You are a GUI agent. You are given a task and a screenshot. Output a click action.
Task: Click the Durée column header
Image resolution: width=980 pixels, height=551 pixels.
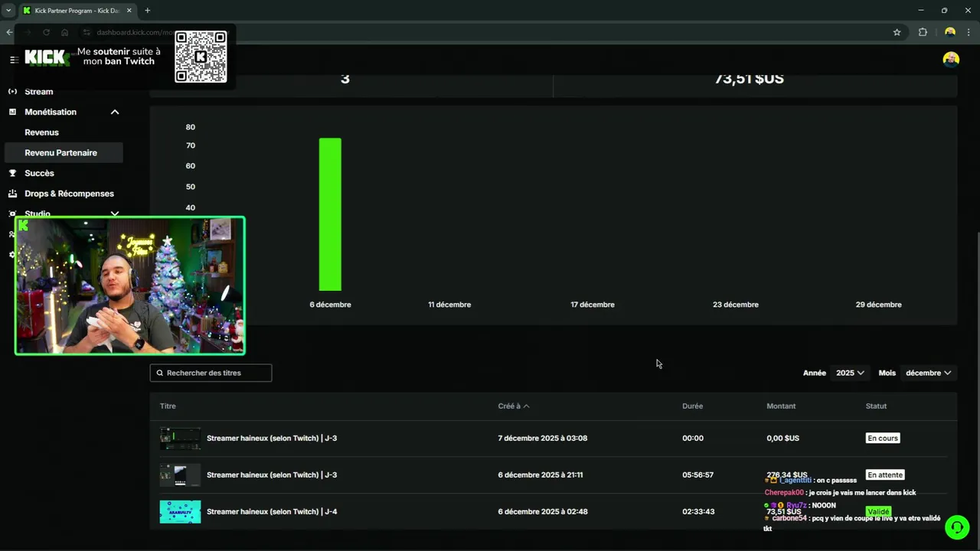tap(692, 406)
